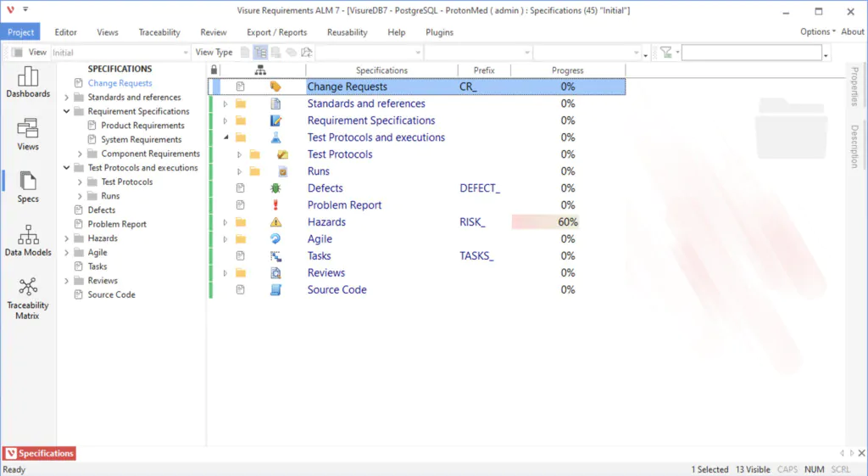
Task: Sort by the Prefix column header
Action: 484,70
